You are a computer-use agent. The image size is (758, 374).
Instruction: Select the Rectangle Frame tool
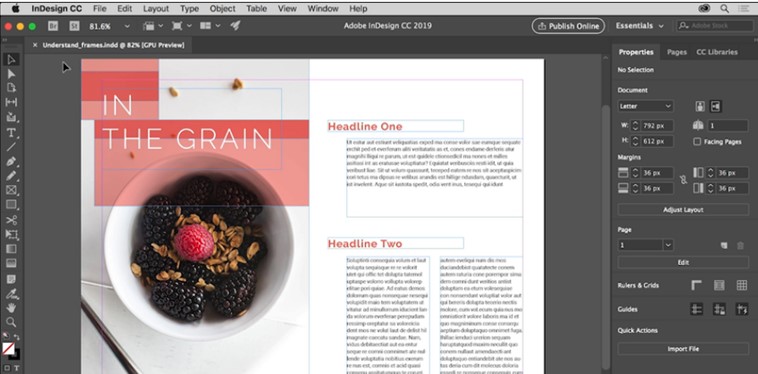pos(12,190)
